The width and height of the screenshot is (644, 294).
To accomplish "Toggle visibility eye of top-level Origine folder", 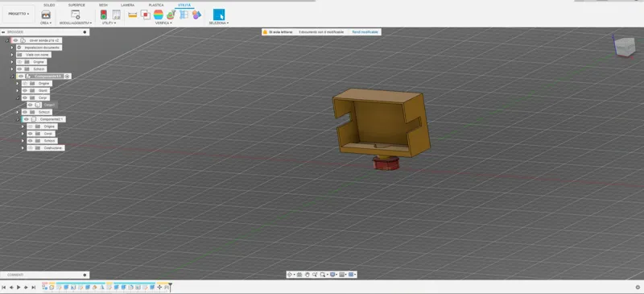I will pos(19,62).
